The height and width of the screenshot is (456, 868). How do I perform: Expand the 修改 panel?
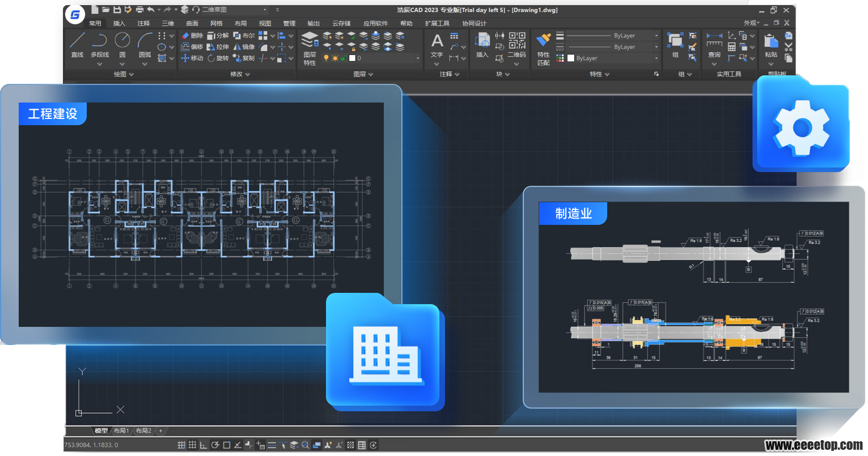pyautogui.click(x=240, y=74)
